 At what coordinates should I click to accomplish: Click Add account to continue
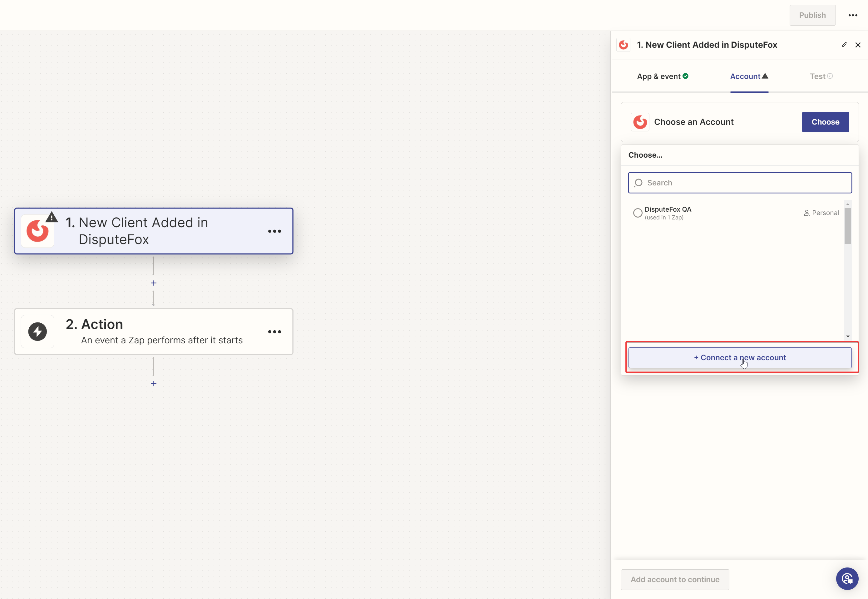(x=675, y=579)
